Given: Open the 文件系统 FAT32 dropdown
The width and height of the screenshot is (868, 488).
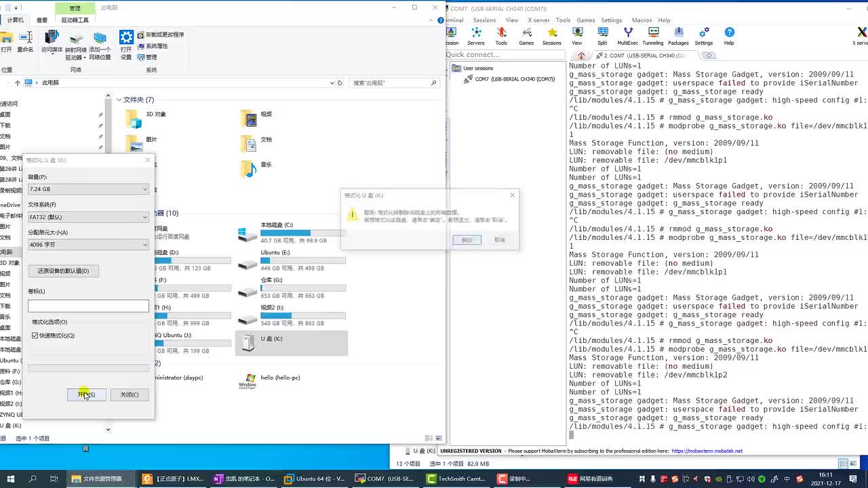Looking at the screenshot, I should tap(88, 217).
